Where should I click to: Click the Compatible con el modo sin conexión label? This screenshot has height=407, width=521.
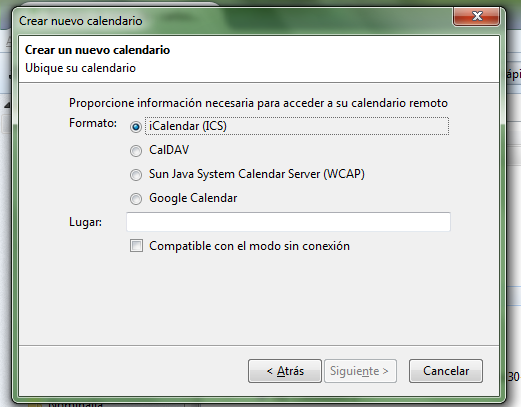point(249,246)
